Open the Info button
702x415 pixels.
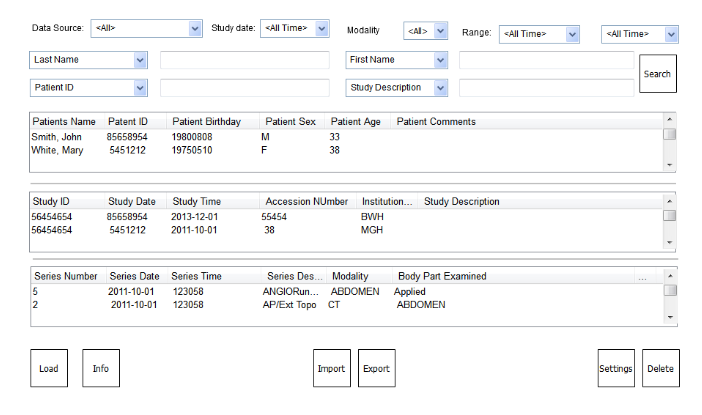pyautogui.click(x=101, y=368)
